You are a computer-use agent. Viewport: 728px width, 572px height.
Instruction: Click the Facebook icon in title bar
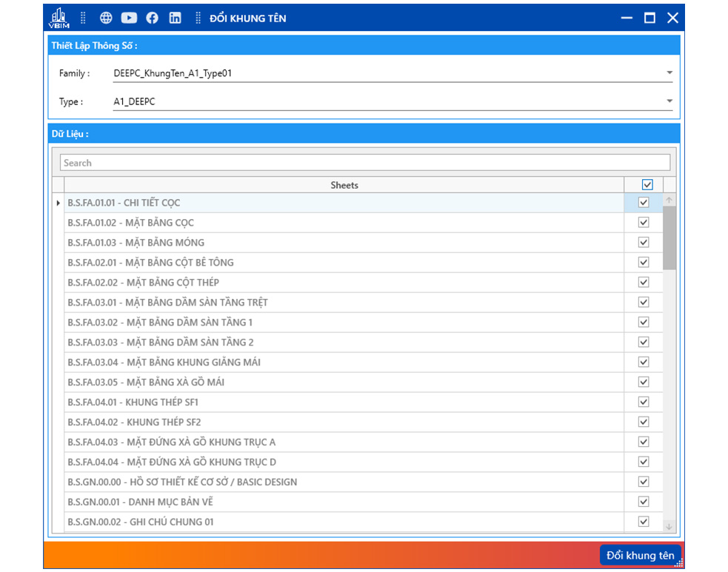[152, 18]
